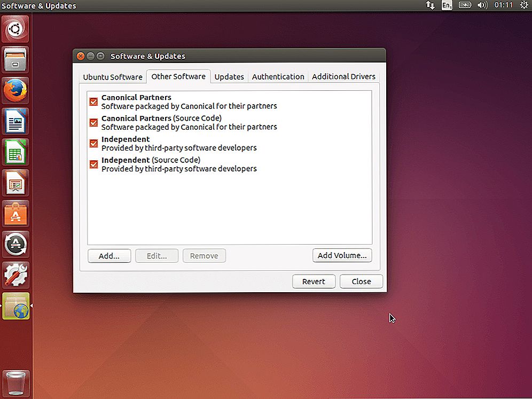
Task: Minimize the Software & Updates window
Action: (90, 56)
